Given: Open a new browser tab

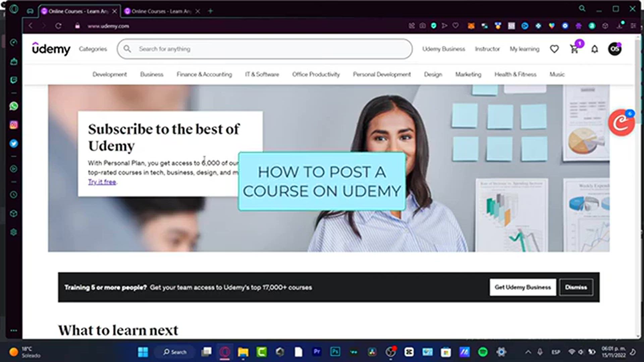Looking at the screenshot, I should coord(210,11).
